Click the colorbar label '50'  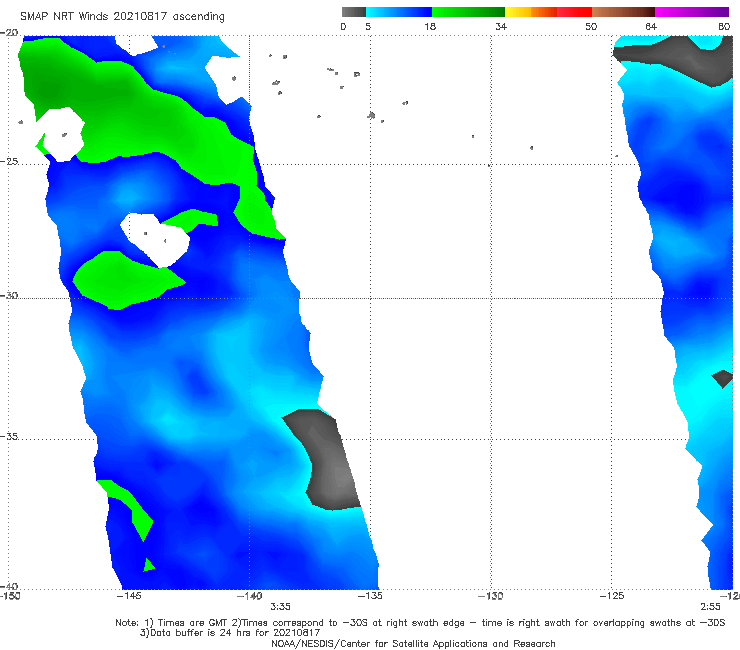click(591, 27)
